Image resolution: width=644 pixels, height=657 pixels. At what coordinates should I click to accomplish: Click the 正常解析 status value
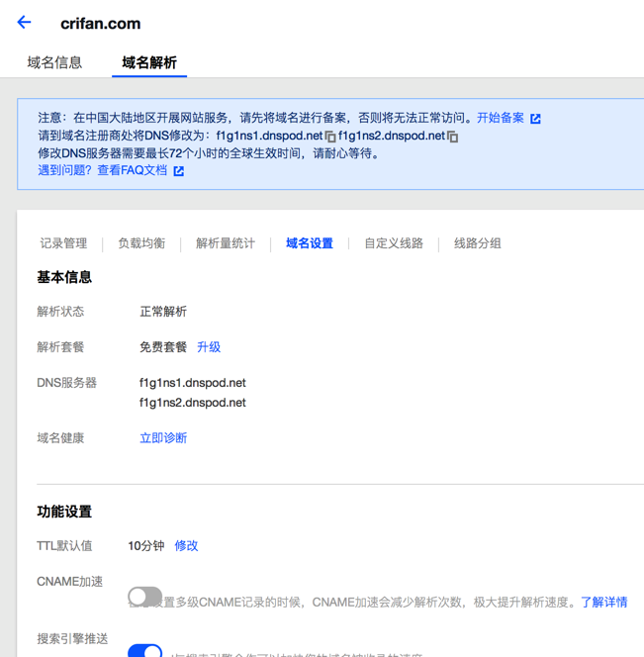click(x=163, y=312)
